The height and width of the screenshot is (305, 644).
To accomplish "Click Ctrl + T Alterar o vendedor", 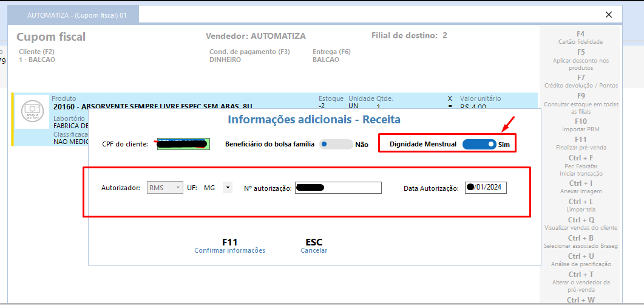I will (x=581, y=281).
